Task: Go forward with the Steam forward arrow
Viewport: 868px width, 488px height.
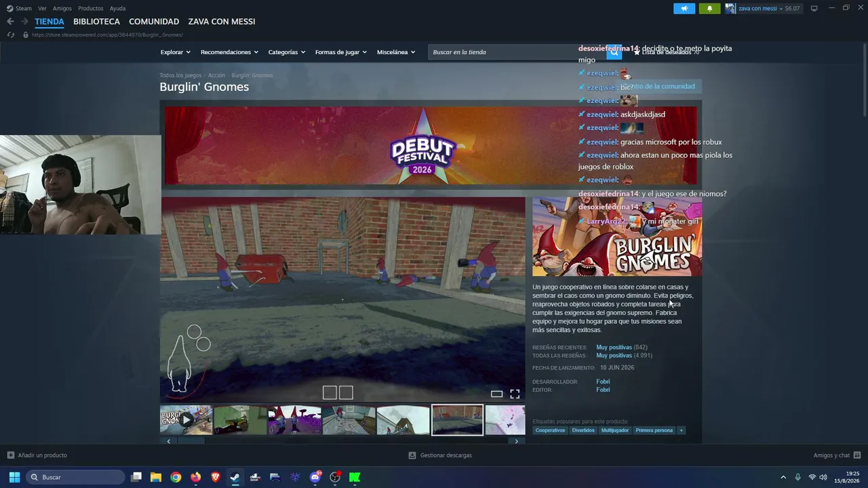Action: tap(24, 22)
